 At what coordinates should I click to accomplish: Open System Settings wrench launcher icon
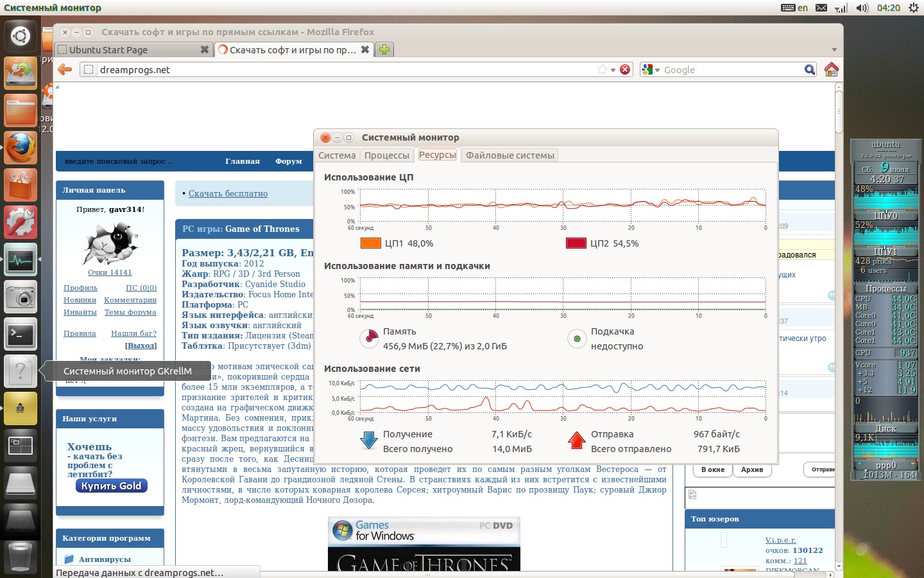(x=20, y=222)
